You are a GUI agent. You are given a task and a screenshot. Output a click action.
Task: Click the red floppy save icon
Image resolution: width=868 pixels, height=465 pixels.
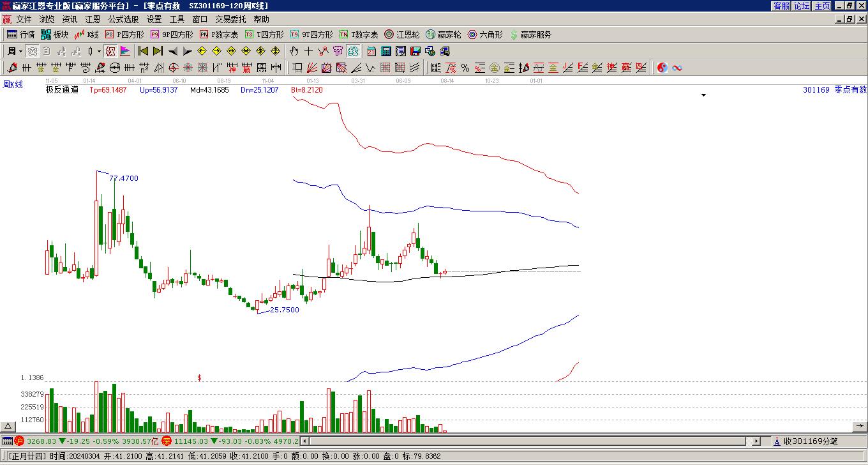tap(415, 51)
